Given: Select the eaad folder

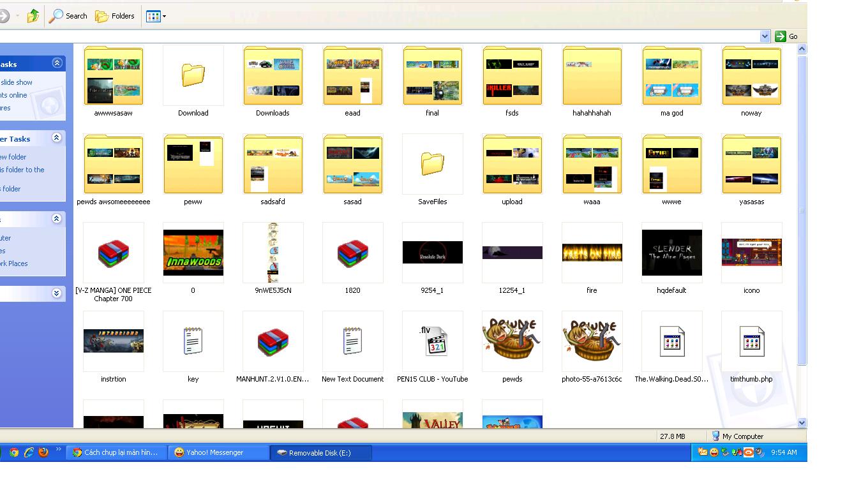Looking at the screenshot, I should 353,82.
